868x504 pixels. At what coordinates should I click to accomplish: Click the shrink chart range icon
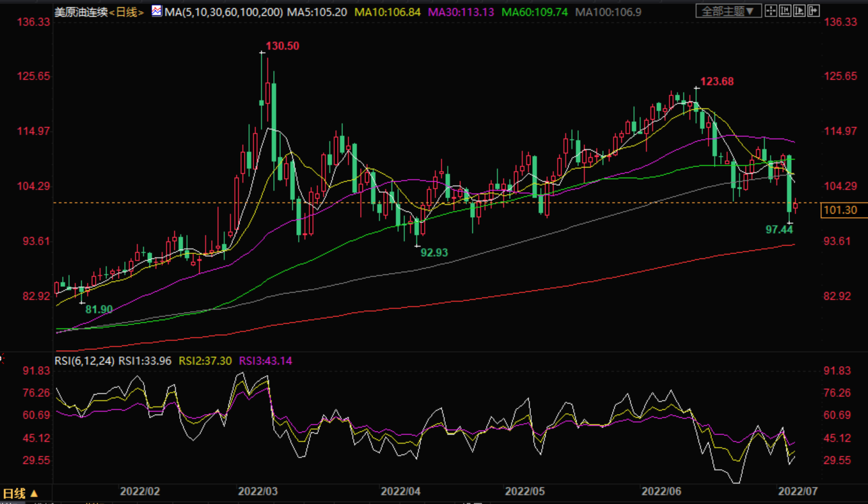pyautogui.click(x=785, y=11)
